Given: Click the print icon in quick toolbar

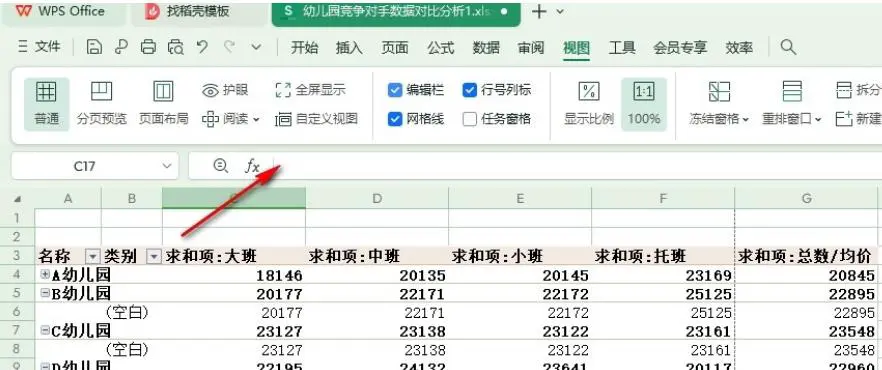Looking at the screenshot, I should [x=148, y=47].
